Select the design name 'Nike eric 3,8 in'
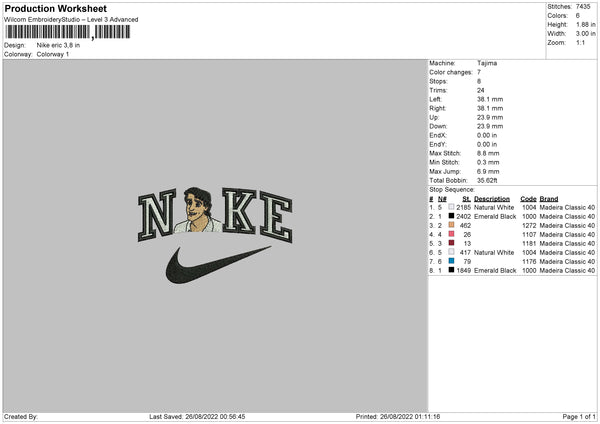 58,45
